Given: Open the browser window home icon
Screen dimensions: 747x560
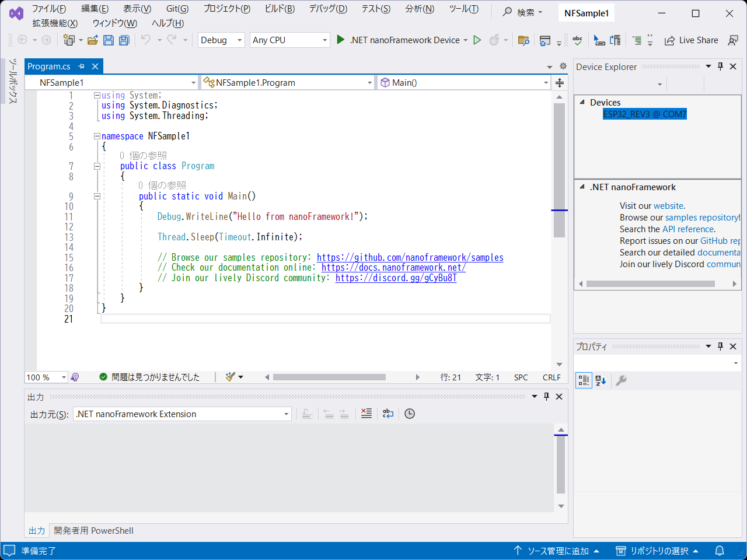Looking at the screenshot, I should point(544,40).
